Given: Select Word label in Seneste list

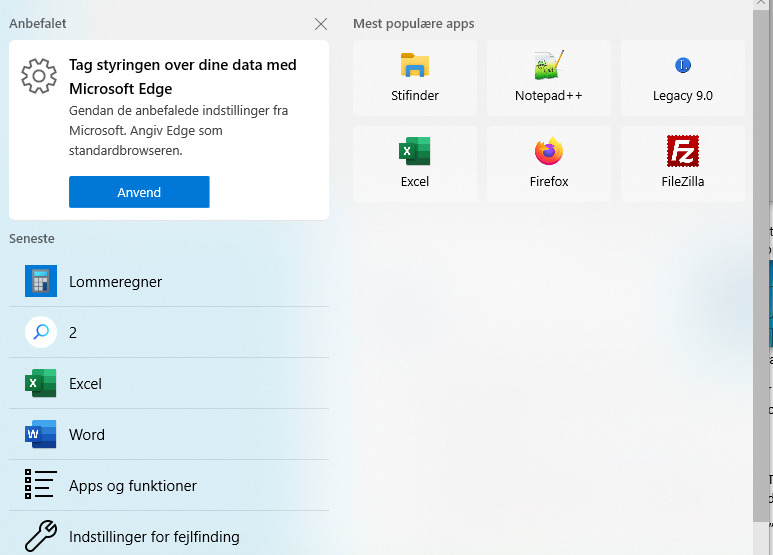Looking at the screenshot, I should coord(87,435).
